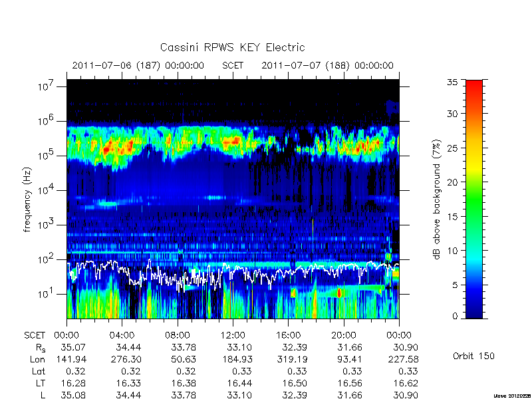Click the LT value 16.62
This screenshot has height=399, width=532.
[406, 383]
